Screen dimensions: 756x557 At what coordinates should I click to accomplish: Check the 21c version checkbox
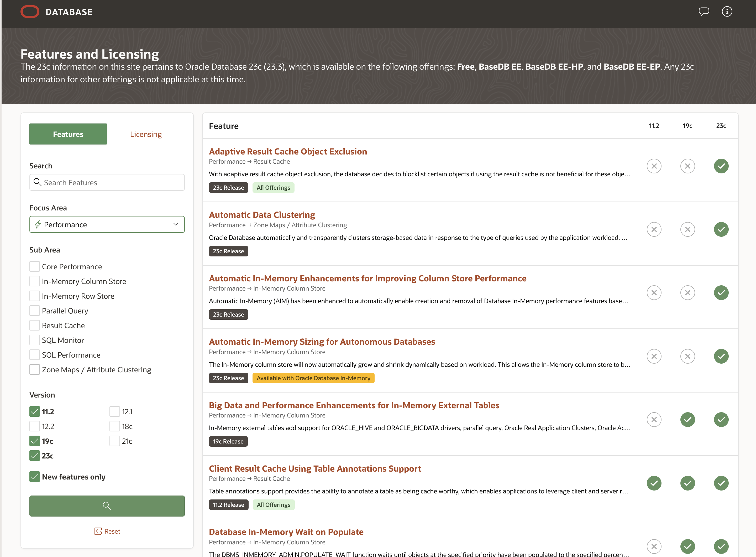point(114,441)
